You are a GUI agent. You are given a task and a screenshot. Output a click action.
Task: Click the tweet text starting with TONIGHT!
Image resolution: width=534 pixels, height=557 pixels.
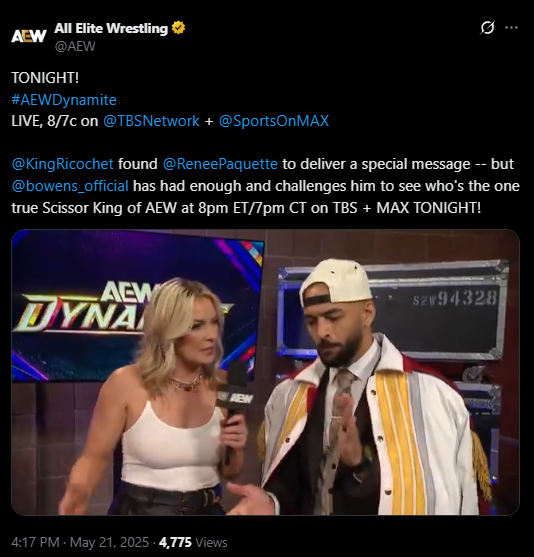pos(45,78)
